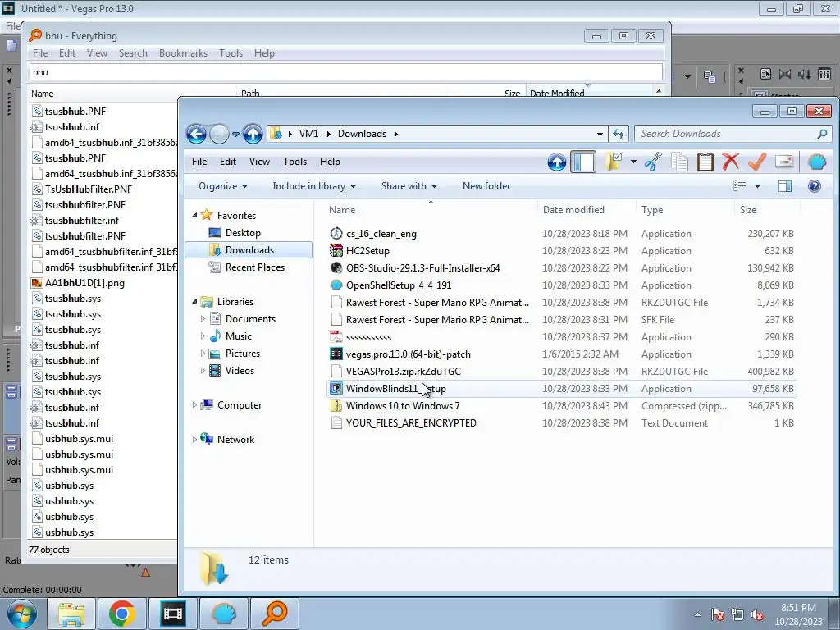Select the vegas.pro.13.0.(64-bit)-patch file
The height and width of the screenshot is (630, 840).
[409, 354]
